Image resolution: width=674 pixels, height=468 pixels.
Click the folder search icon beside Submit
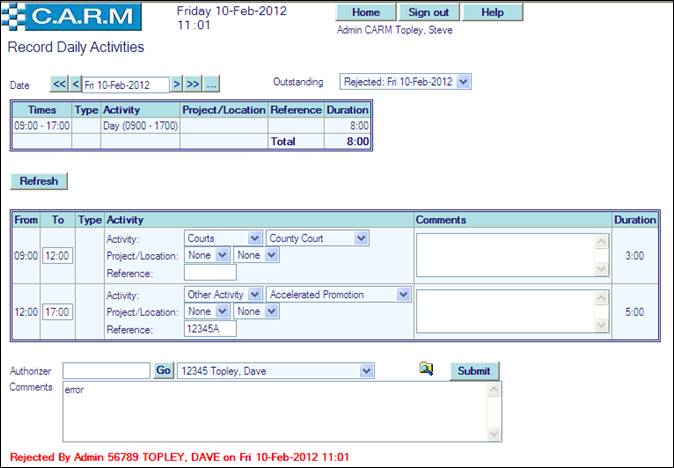(426, 370)
